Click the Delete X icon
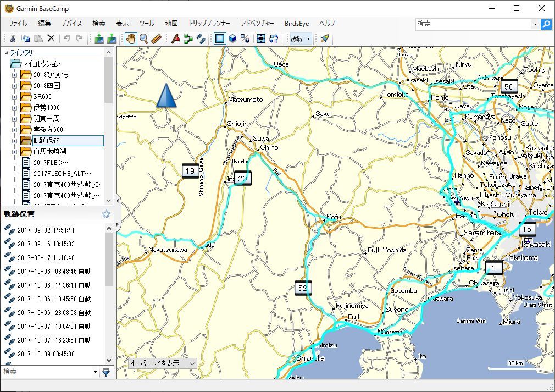This screenshot has width=555, height=392. click(x=51, y=38)
